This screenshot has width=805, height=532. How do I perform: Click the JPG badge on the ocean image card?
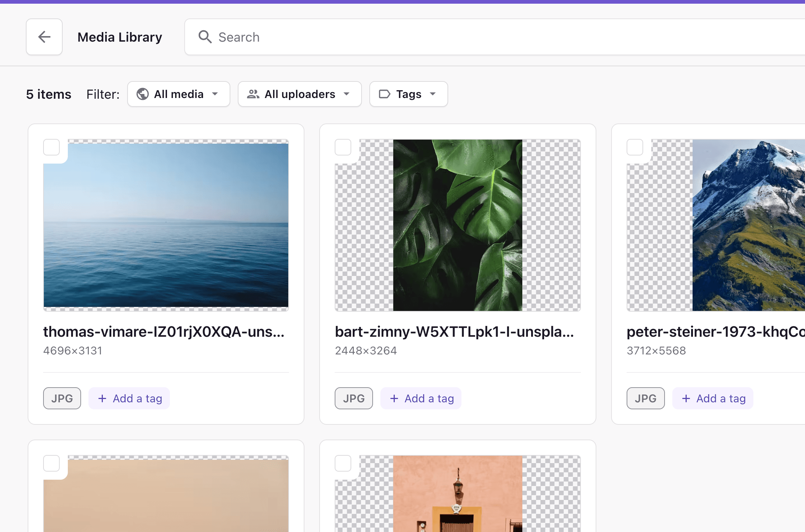tap(62, 398)
